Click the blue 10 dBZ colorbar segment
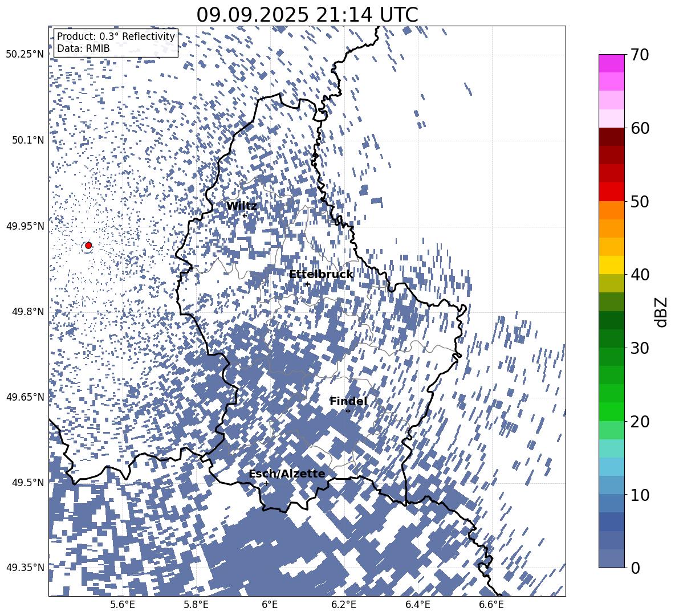Viewport: 675px width, 616px height. pyautogui.click(x=611, y=486)
